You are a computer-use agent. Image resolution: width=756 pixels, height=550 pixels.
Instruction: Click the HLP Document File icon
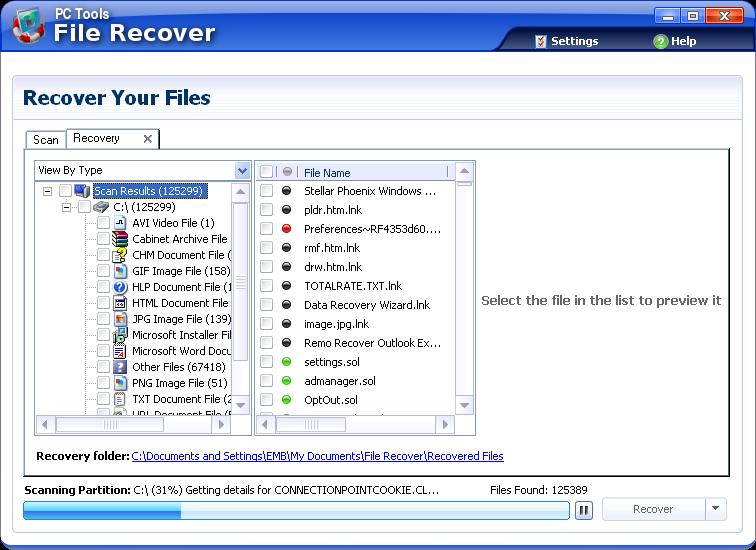[x=120, y=287]
